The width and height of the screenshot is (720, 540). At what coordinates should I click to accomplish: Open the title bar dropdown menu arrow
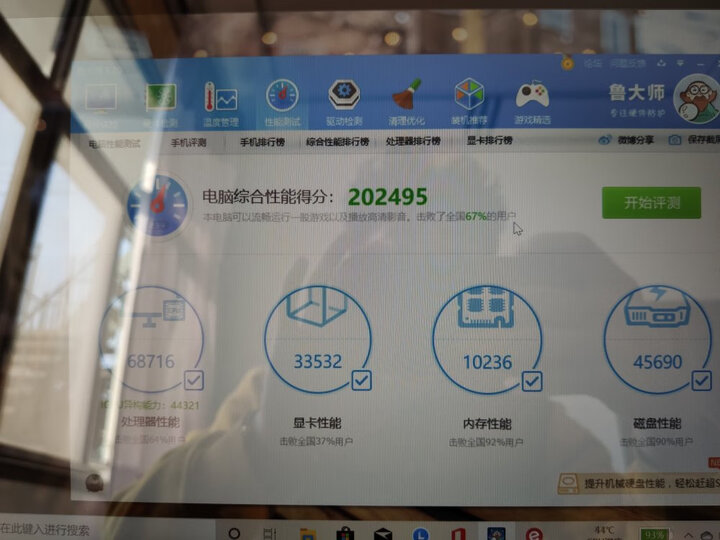point(681,63)
